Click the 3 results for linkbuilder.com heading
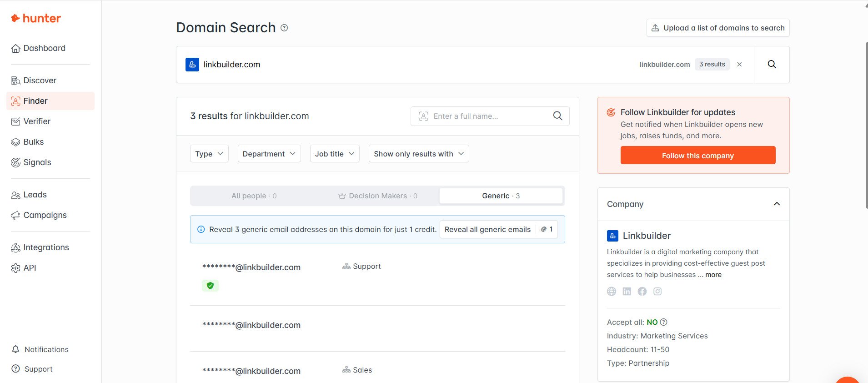 [x=250, y=116]
